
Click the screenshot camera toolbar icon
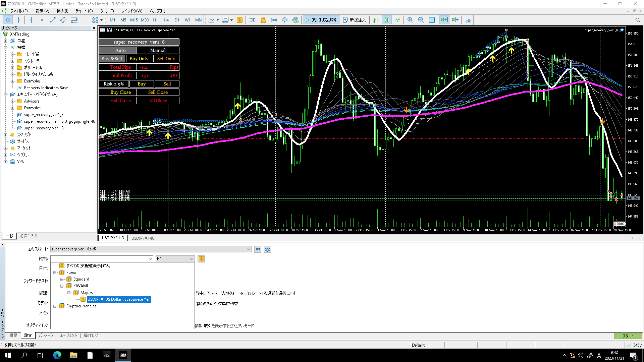click(x=468, y=20)
